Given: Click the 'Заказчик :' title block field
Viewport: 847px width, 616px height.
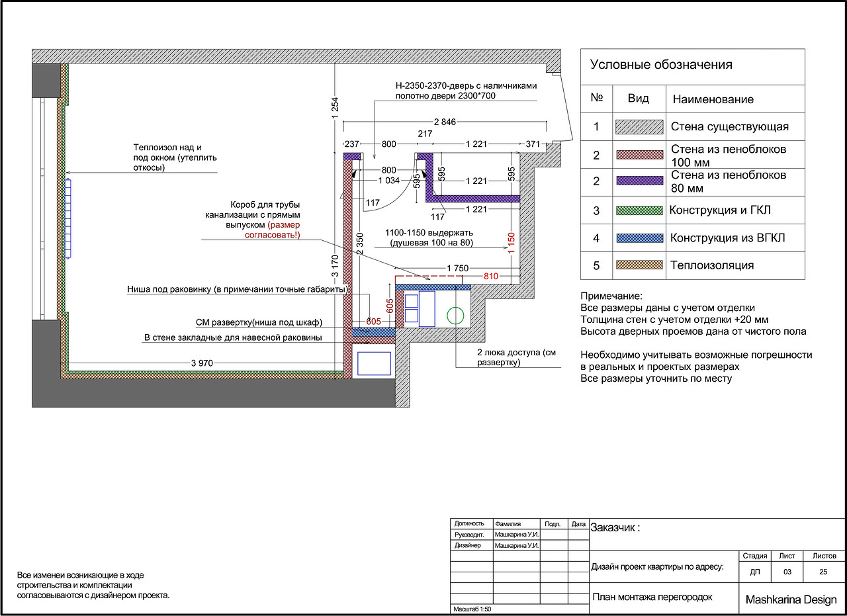Looking at the screenshot, I should coord(615,528).
